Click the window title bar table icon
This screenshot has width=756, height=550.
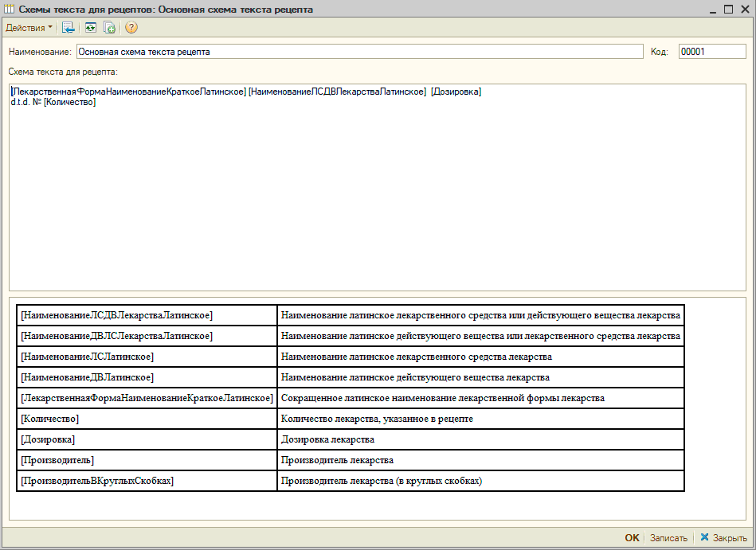point(10,10)
